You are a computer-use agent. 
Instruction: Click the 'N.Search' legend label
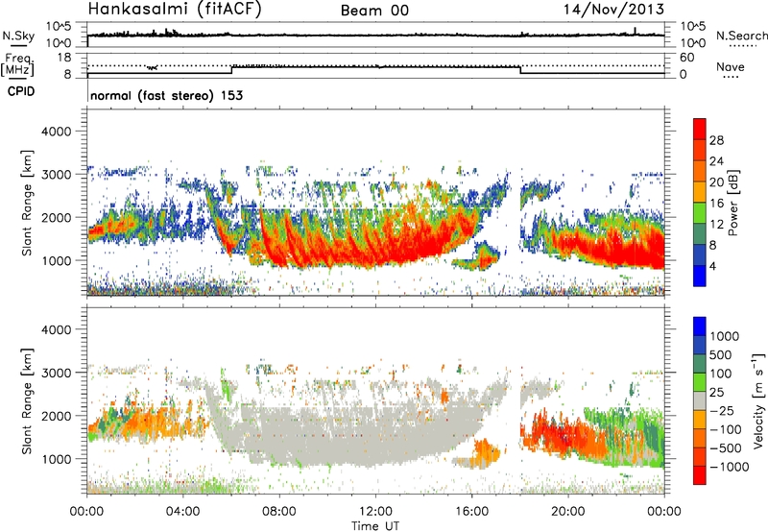tap(741, 36)
